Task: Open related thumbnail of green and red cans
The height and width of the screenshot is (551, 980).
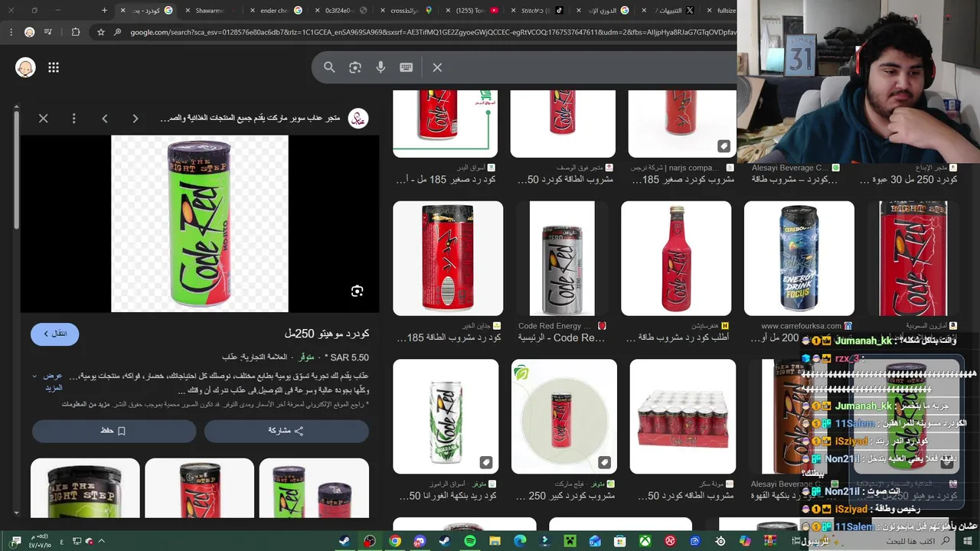Action: coord(314,488)
